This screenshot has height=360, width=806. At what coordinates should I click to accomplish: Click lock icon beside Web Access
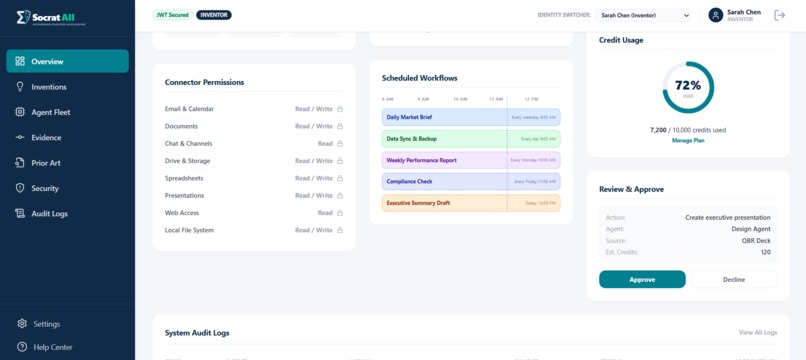[340, 213]
